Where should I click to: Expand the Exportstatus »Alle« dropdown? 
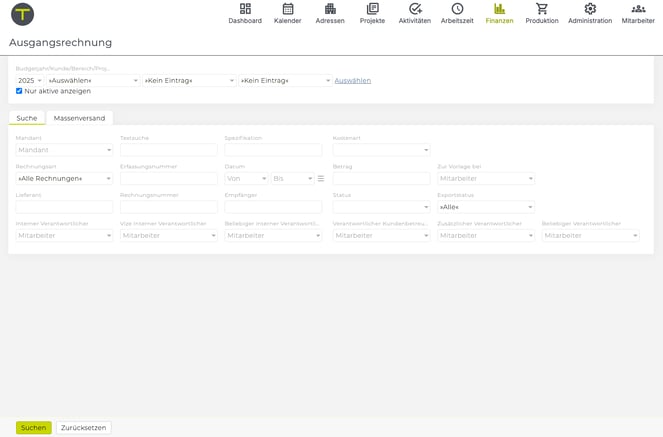[485, 207]
